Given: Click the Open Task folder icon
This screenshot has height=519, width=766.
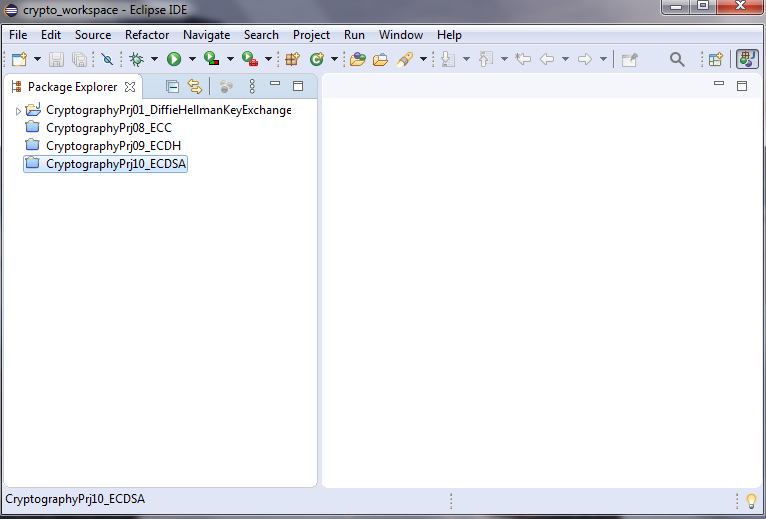Looking at the screenshot, I should click(x=381, y=59).
